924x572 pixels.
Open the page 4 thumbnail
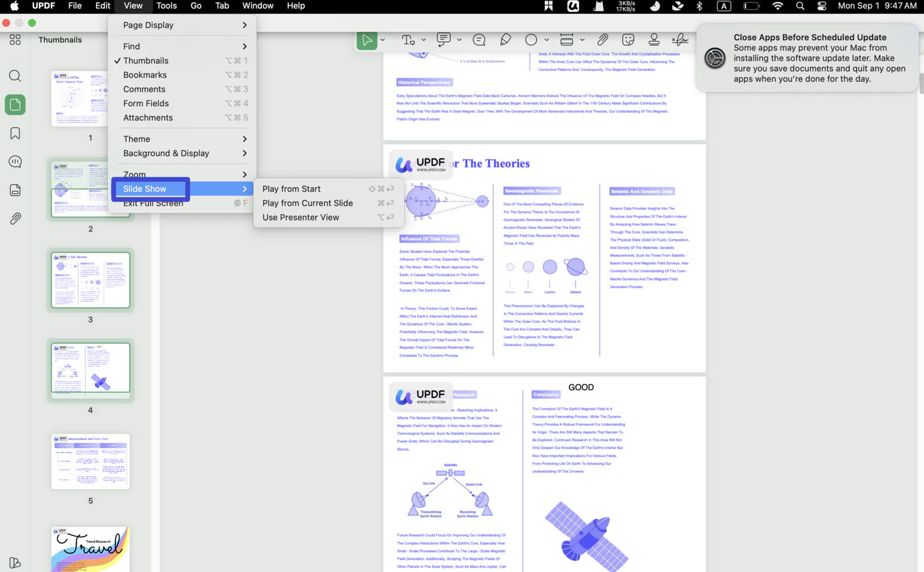click(x=91, y=370)
